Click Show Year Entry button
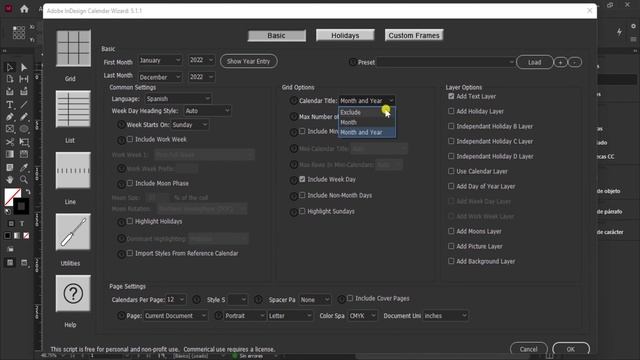640x360 pixels. pos(249,61)
